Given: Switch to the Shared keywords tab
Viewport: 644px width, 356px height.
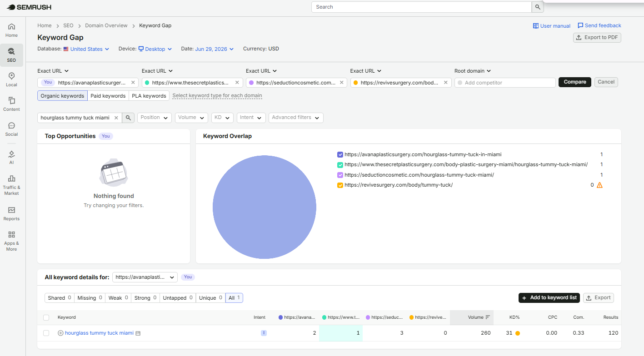Looking at the screenshot, I should point(60,298).
